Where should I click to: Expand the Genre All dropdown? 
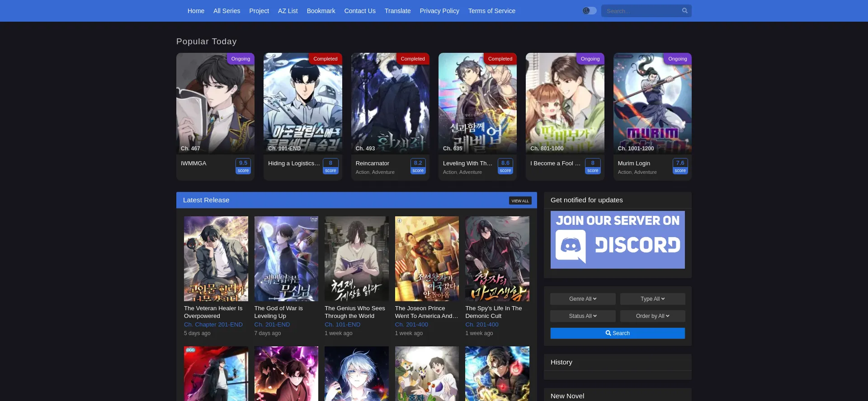[x=582, y=299]
